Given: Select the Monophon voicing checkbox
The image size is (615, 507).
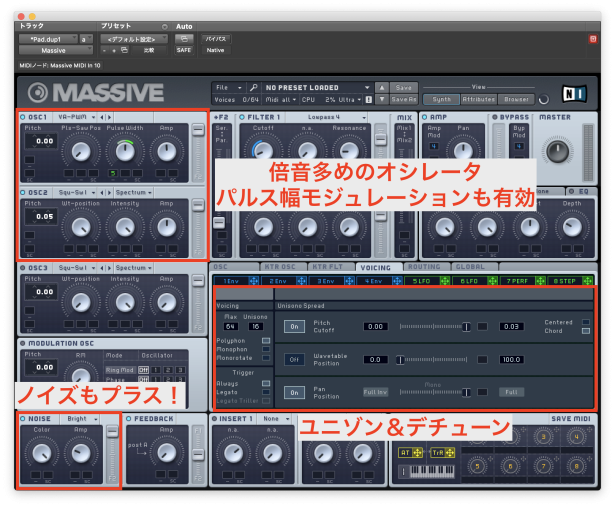Looking at the screenshot, I should [x=265, y=349].
